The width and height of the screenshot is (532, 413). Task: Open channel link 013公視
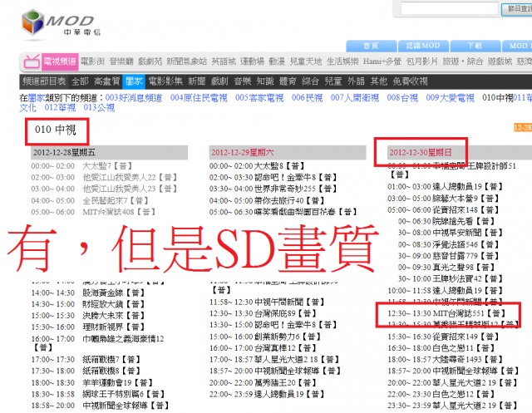[99, 108]
